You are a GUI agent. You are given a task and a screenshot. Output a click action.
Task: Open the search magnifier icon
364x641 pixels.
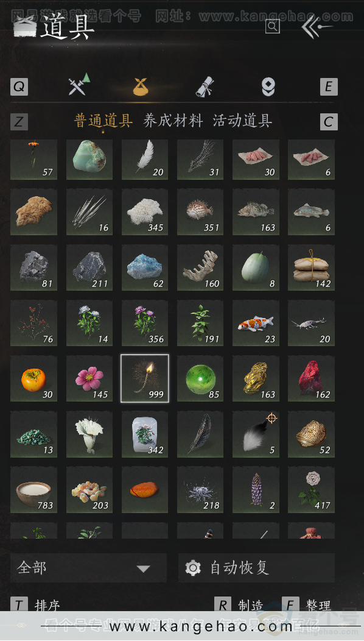point(273,27)
